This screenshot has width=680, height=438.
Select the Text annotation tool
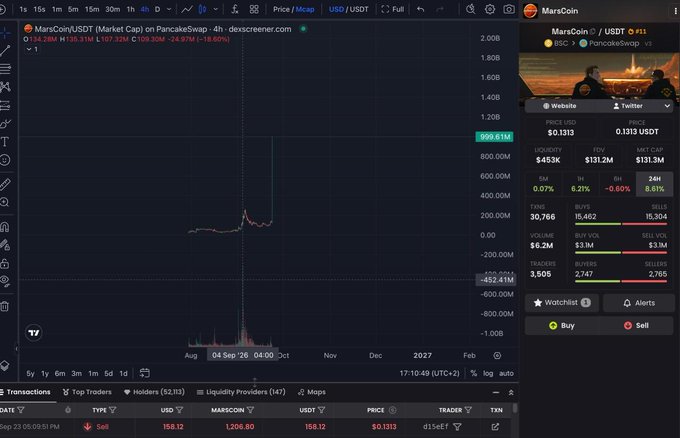[5, 142]
